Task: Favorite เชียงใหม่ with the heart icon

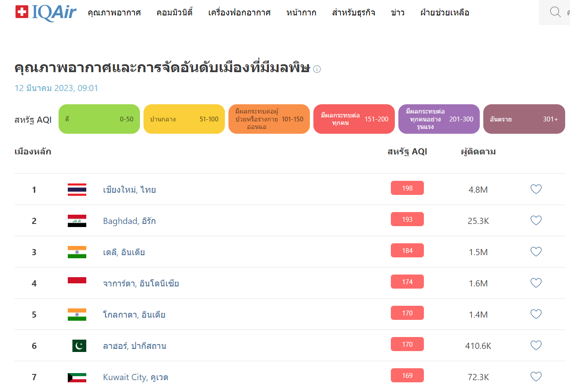Action: click(536, 189)
